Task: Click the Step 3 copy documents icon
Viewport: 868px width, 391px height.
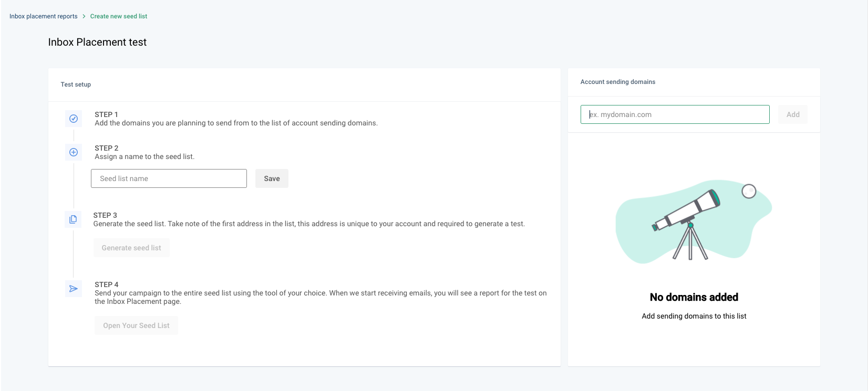Action: [x=74, y=219]
